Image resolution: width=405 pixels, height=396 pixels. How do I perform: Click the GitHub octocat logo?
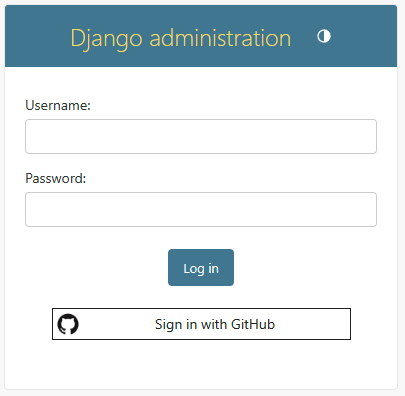coord(68,324)
